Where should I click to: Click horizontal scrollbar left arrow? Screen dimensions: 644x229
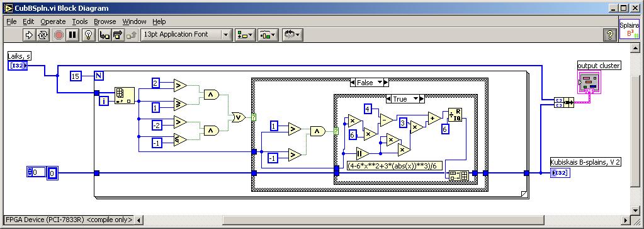pos(138,220)
